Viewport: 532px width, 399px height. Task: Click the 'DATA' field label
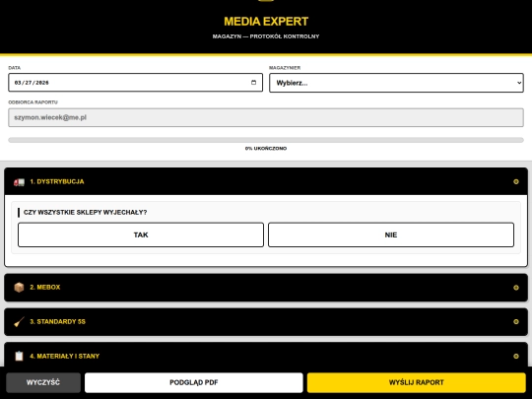pyautogui.click(x=14, y=68)
